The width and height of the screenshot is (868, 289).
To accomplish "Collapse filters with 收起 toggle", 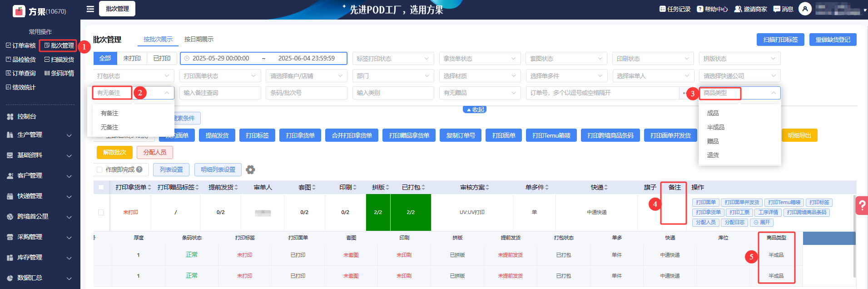I will point(475,110).
